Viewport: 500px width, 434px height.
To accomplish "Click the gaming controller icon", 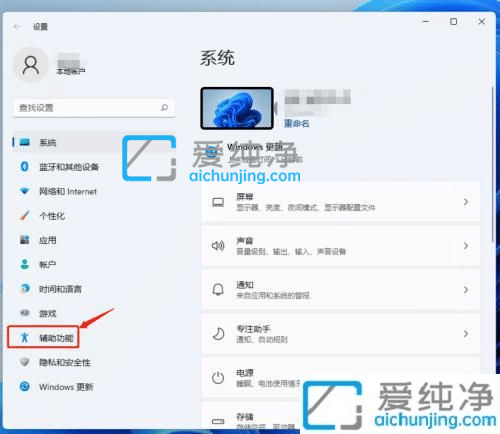I will pos(24,313).
